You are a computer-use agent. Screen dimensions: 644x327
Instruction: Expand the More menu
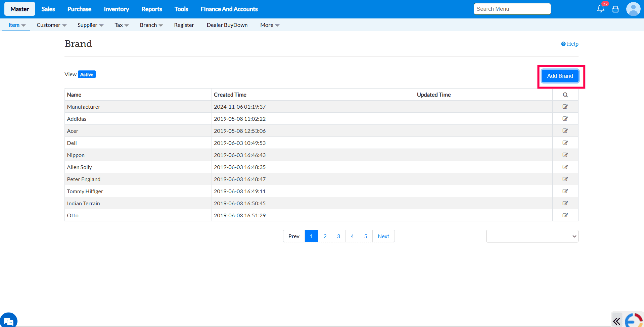[x=270, y=25]
